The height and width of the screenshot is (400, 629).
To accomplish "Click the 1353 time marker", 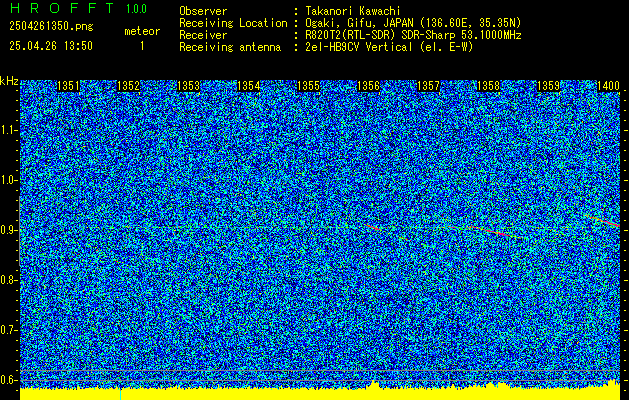I will click(x=189, y=86).
